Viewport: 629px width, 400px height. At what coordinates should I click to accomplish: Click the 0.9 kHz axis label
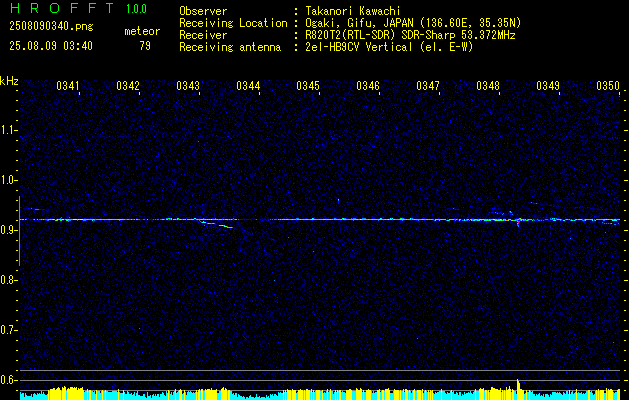[7, 230]
